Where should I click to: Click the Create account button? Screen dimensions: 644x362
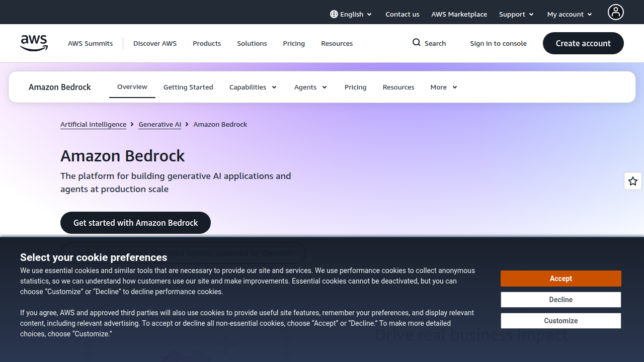(583, 43)
